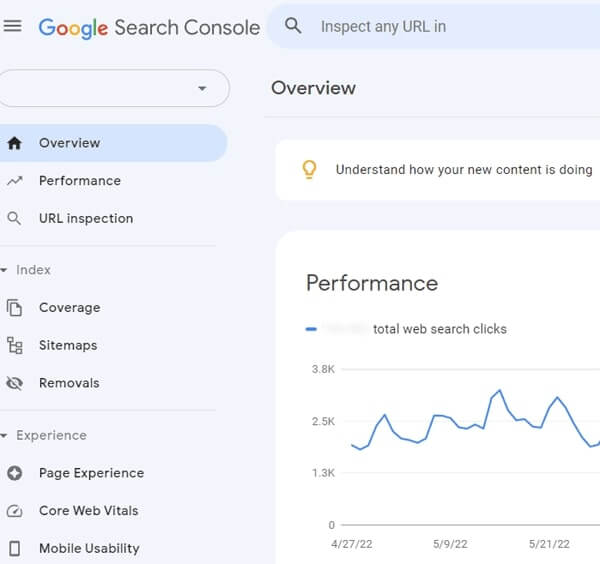Open the Performance report
600x564 pixels.
[79, 181]
